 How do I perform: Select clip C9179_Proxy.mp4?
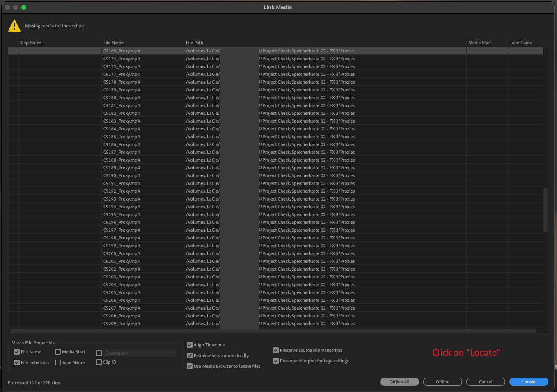pos(275,90)
